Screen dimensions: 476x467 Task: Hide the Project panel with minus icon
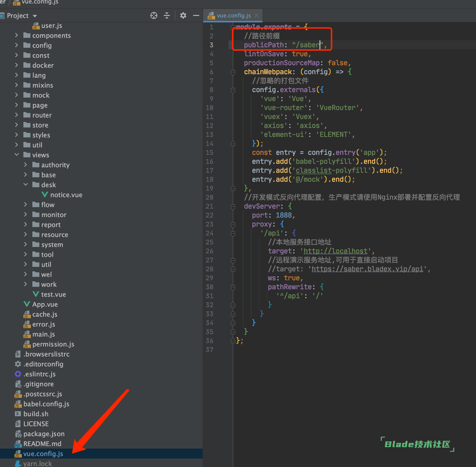196,15
